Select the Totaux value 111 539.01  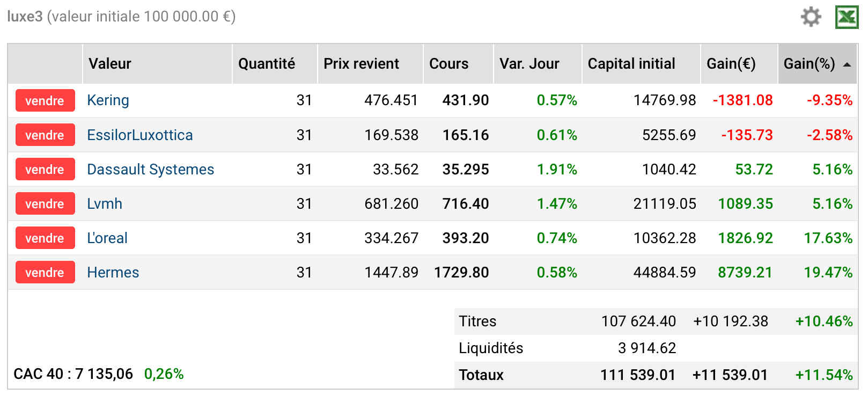638,375
